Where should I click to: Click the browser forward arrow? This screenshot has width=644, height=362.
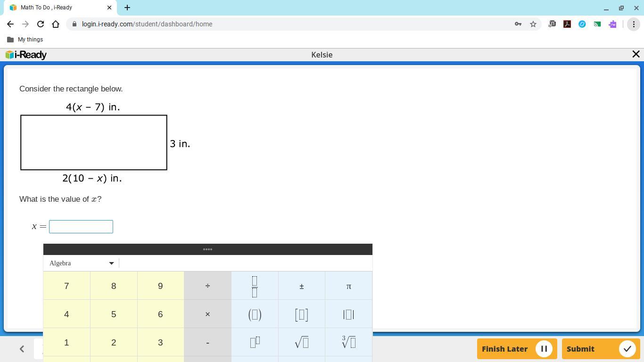click(x=25, y=24)
